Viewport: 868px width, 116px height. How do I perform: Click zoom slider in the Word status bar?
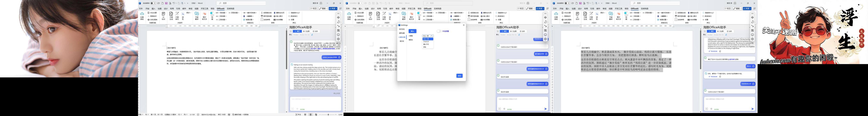point(328,115)
